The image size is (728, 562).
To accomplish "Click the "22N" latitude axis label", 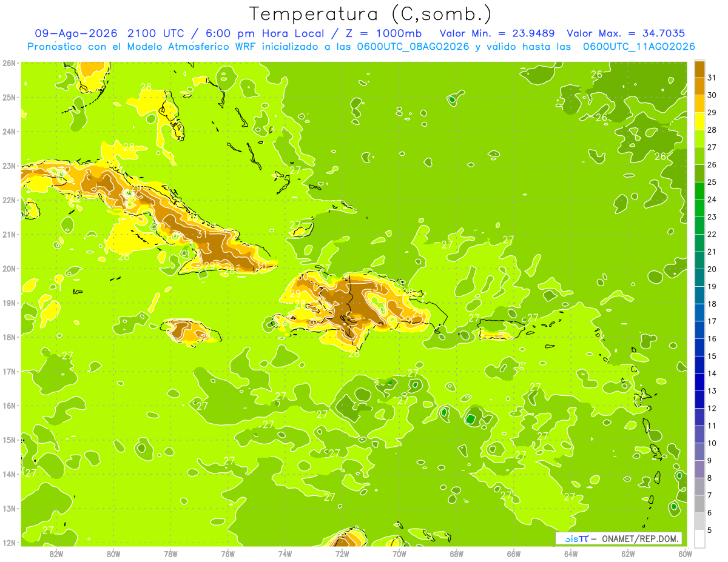I will [x=8, y=200].
